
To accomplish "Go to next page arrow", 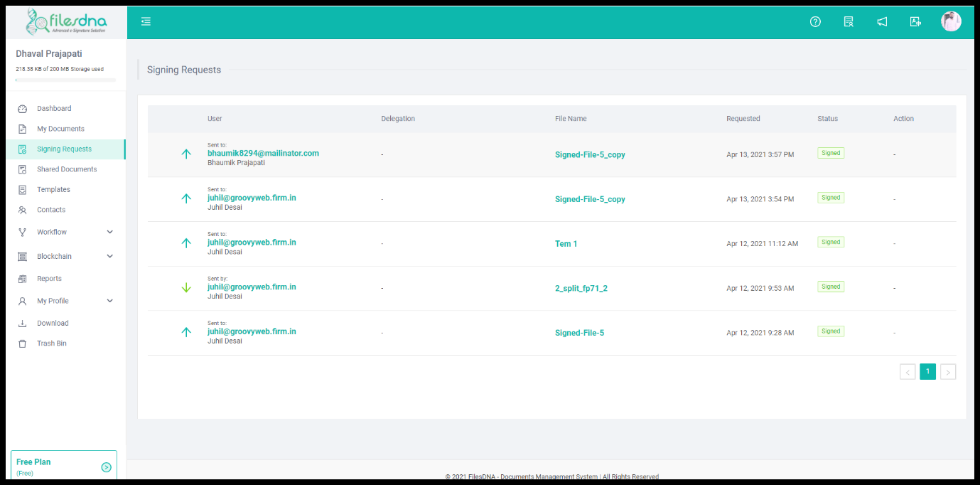I will [x=948, y=372].
